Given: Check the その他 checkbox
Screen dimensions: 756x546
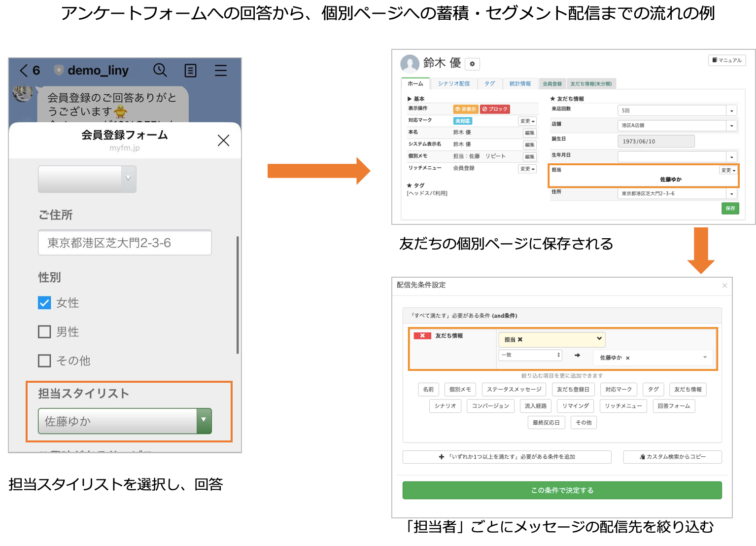Looking at the screenshot, I should click(x=44, y=361).
